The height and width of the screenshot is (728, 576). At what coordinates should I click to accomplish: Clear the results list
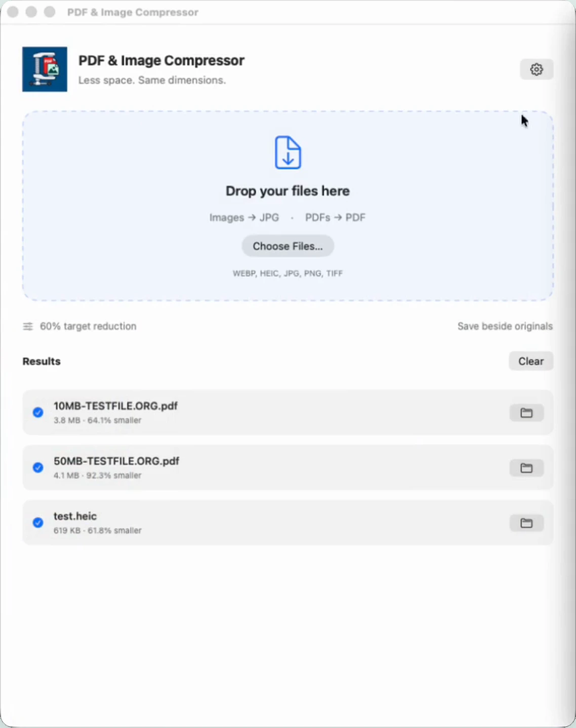531,361
